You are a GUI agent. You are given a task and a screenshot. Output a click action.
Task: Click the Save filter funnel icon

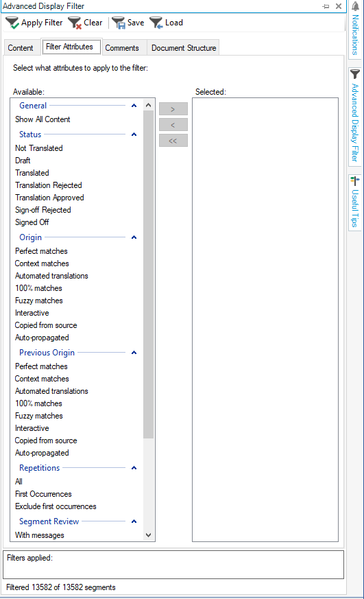[119, 23]
